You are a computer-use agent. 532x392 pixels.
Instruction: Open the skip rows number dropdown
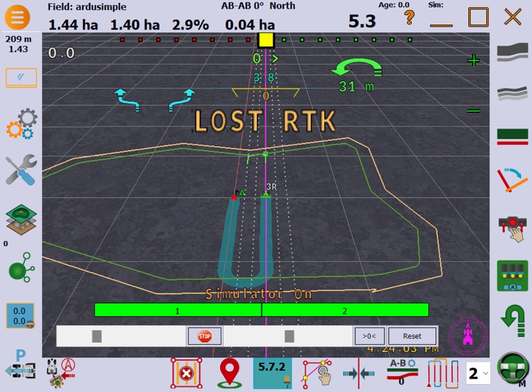[x=478, y=373]
